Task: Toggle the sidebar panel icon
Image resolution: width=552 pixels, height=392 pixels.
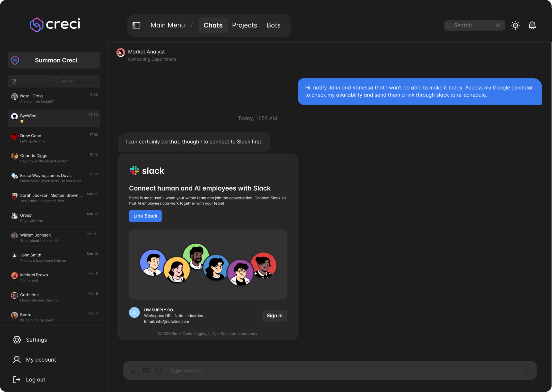Action: click(x=136, y=25)
